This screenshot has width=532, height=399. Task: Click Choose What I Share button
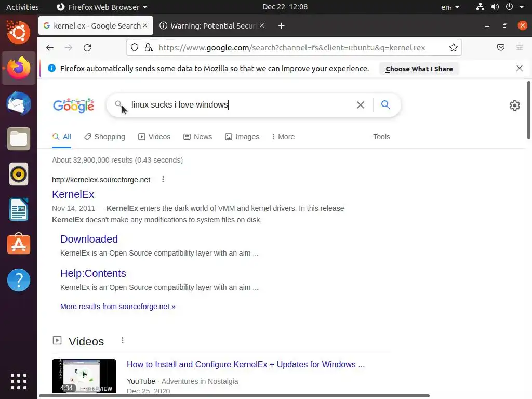pos(419,69)
